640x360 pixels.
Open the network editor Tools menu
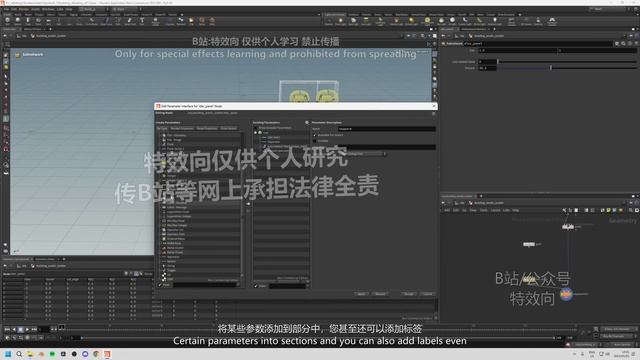484,210
